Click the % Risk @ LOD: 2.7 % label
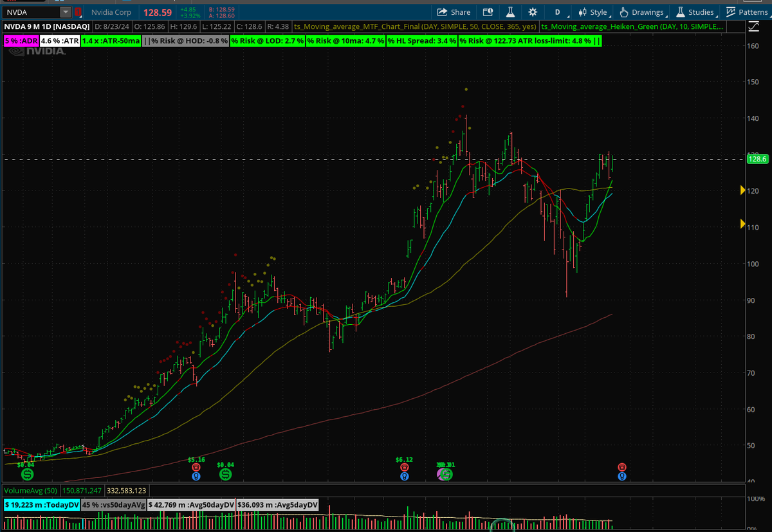This screenshot has width=772, height=532. [x=268, y=41]
